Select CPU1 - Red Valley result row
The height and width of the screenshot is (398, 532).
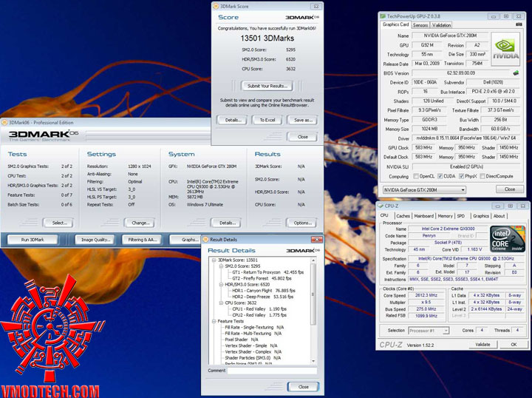(x=259, y=309)
